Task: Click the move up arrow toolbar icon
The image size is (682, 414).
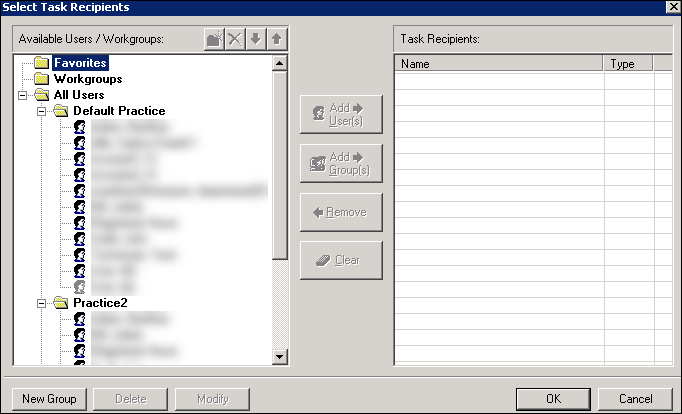Action: click(277, 39)
